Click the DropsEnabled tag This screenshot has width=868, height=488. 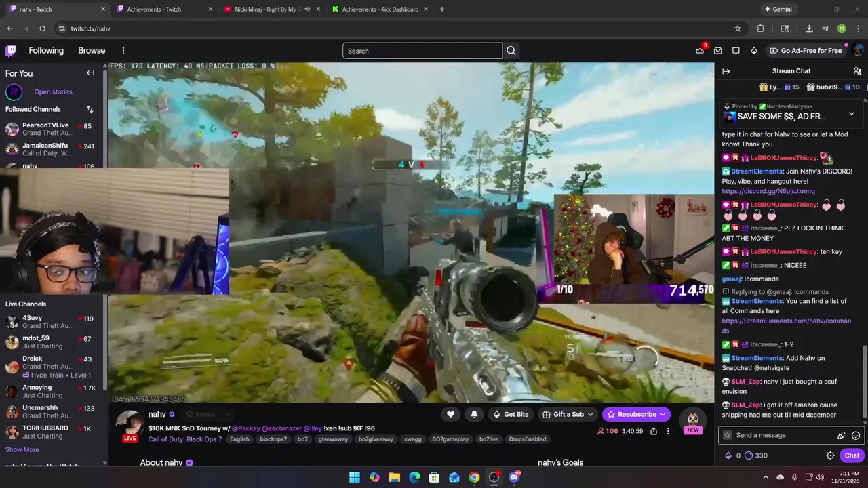(527, 439)
